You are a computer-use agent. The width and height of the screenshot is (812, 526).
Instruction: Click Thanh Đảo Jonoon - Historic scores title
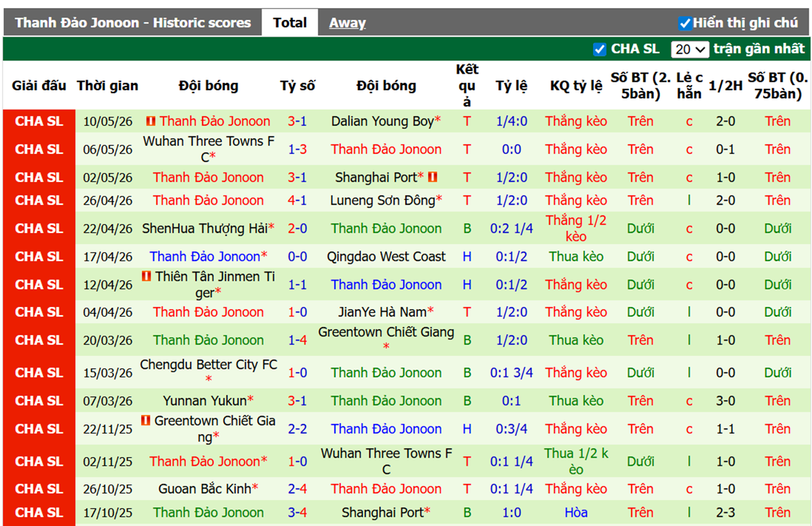pyautogui.click(x=132, y=23)
